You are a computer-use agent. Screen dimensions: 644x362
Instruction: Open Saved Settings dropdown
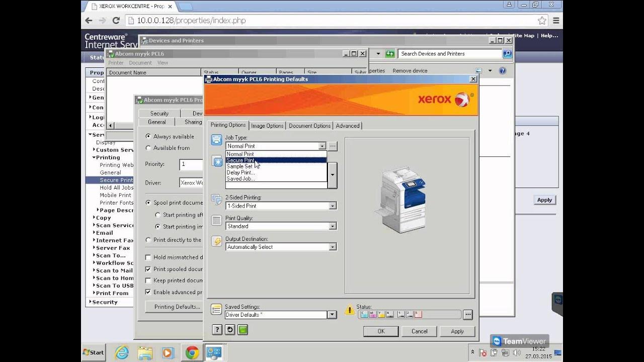332,315
